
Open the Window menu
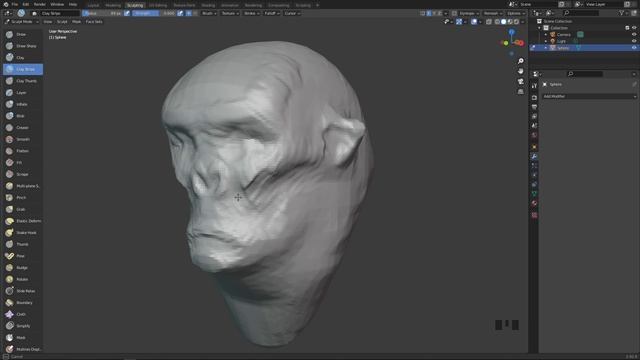57,4
